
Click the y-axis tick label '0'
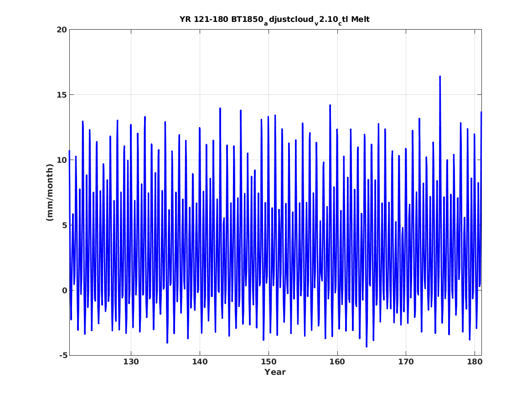64,290
